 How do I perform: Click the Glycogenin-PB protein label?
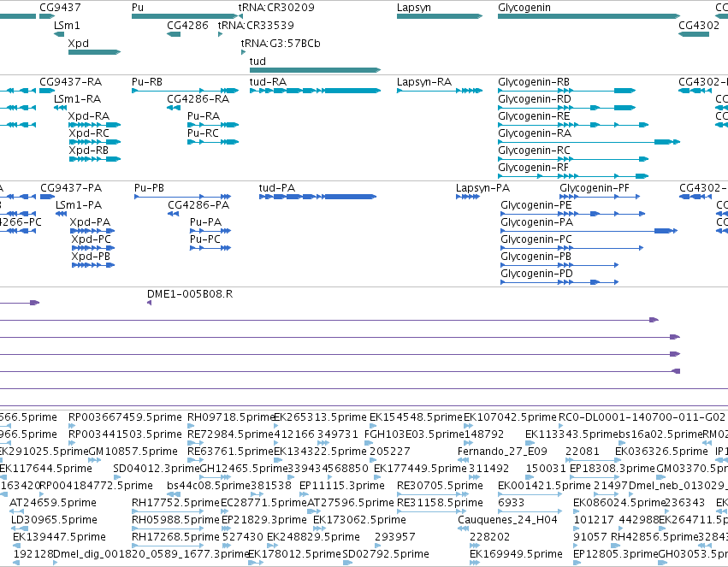tap(536, 257)
